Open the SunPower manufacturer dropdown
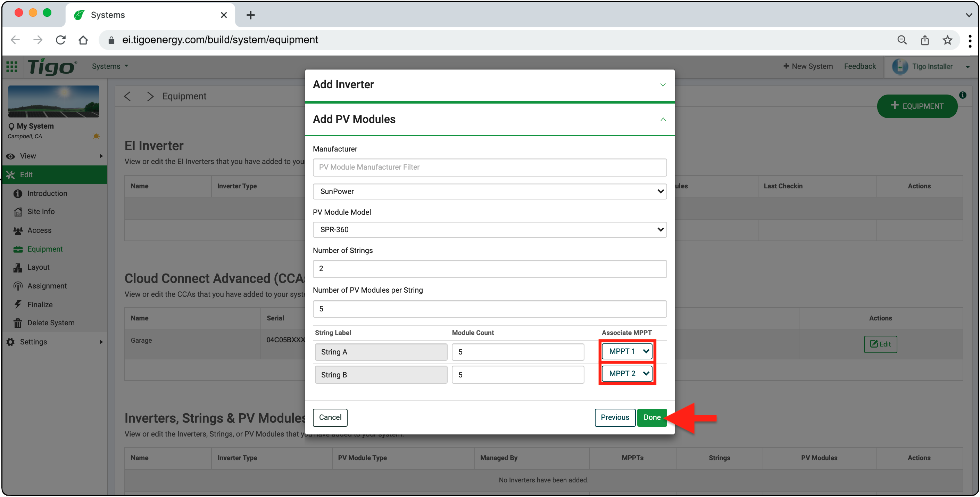The height and width of the screenshot is (497, 980). pos(489,191)
